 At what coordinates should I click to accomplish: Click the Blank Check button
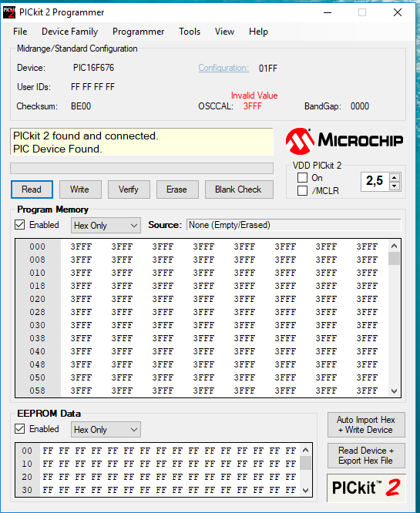[239, 189]
